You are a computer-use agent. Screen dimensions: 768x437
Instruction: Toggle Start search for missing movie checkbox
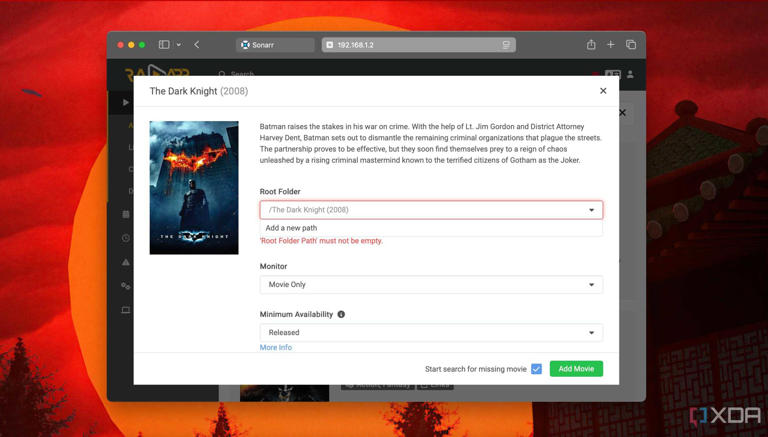pyautogui.click(x=536, y=369)
